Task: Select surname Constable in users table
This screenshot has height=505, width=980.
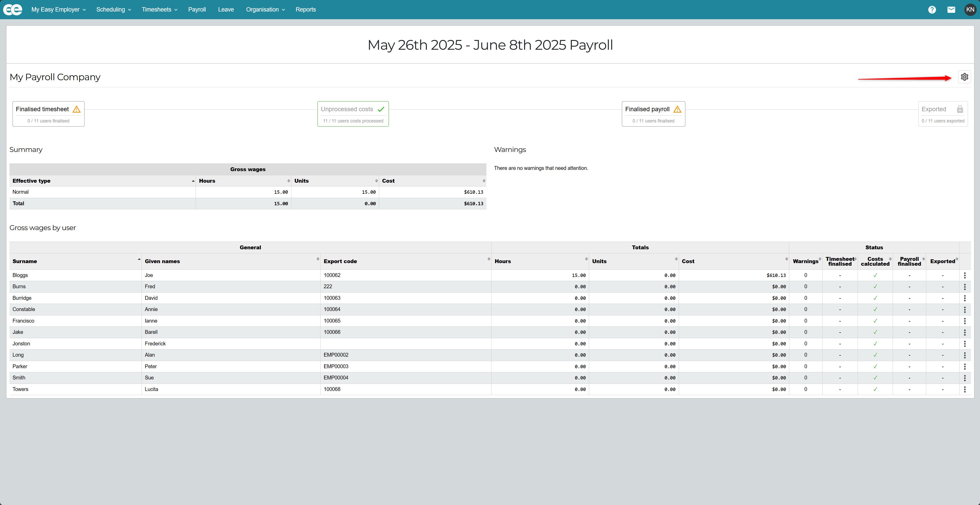Action: [x=24, y=309]
